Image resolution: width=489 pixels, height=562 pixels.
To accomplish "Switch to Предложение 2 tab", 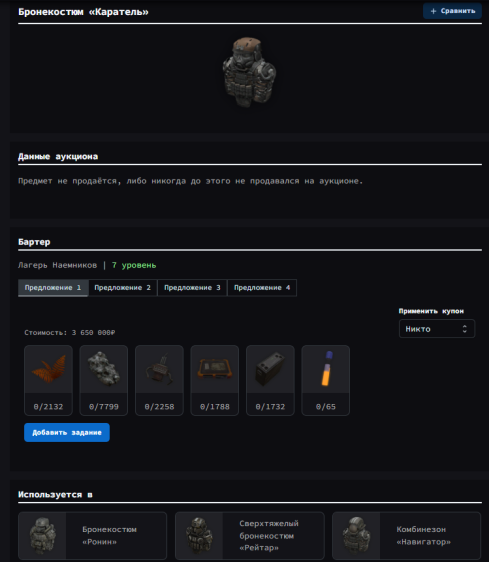I will [123, 288].
